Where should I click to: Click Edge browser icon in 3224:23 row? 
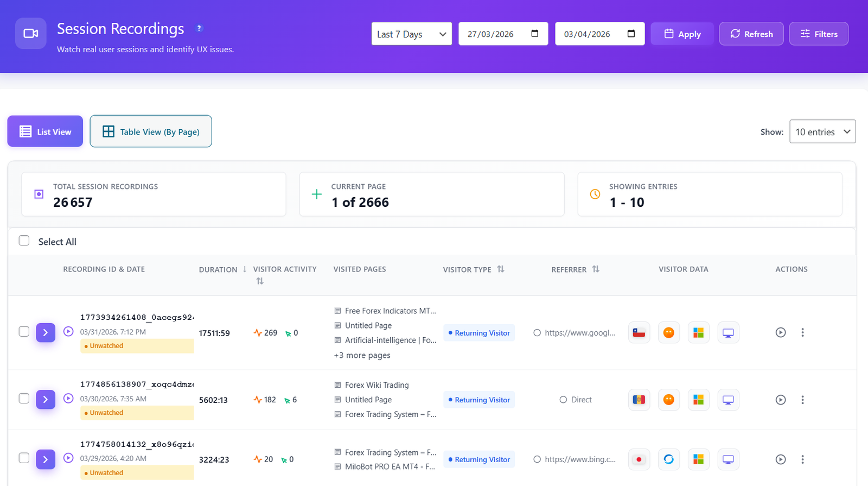click(669, 459)
